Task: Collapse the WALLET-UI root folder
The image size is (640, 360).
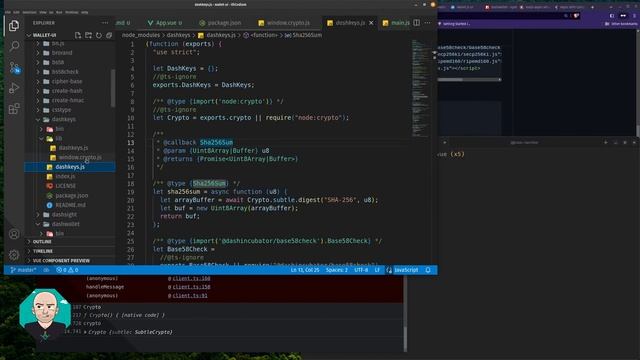Action: pos(29,35)
